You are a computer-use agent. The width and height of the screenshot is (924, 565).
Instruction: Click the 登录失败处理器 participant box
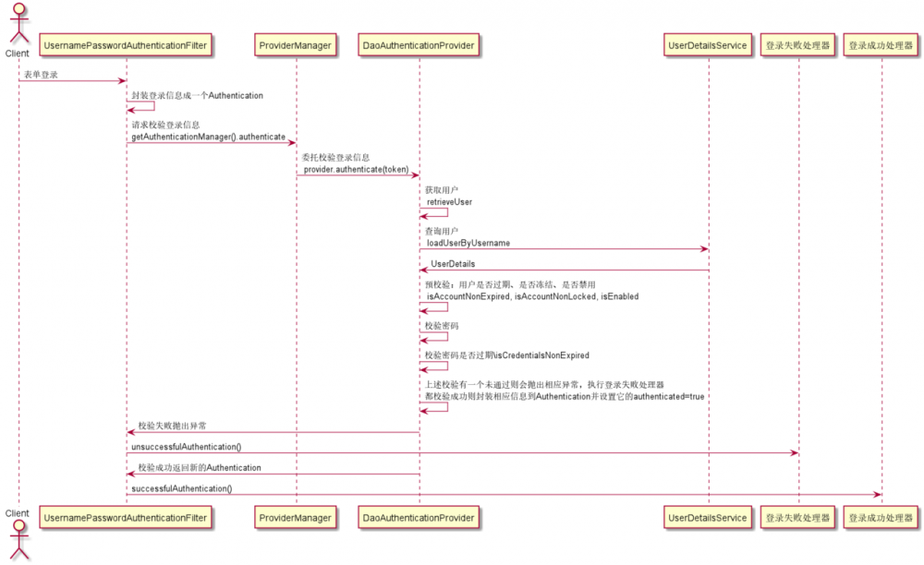(x=796, y=44)
